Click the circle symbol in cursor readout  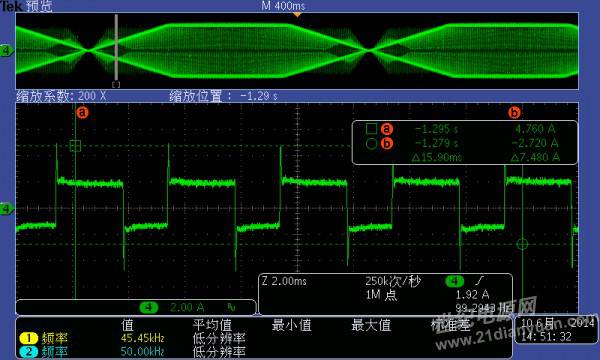[371, 143]
